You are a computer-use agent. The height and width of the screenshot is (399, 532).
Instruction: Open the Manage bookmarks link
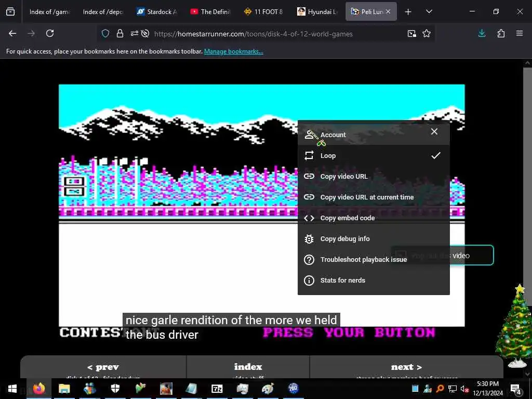pos(233,51)
